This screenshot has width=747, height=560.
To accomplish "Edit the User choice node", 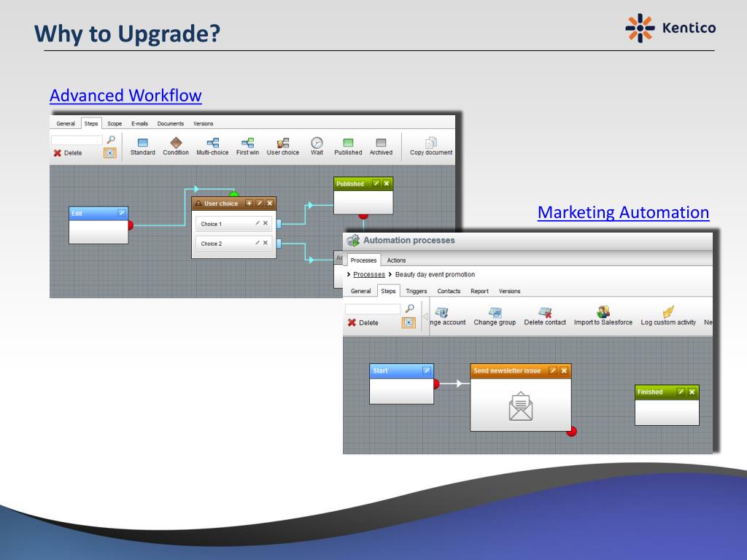I will click(x=259, y=203).
